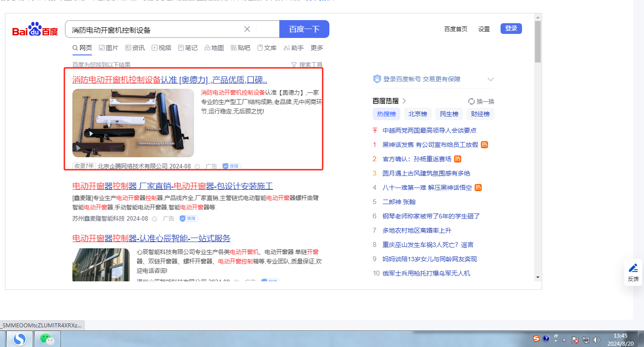This screenshot has width=644, height=347.
Task: Open hot topic 钢琴老师称家被带了6年的学生砸了
Action: [431, 216]
